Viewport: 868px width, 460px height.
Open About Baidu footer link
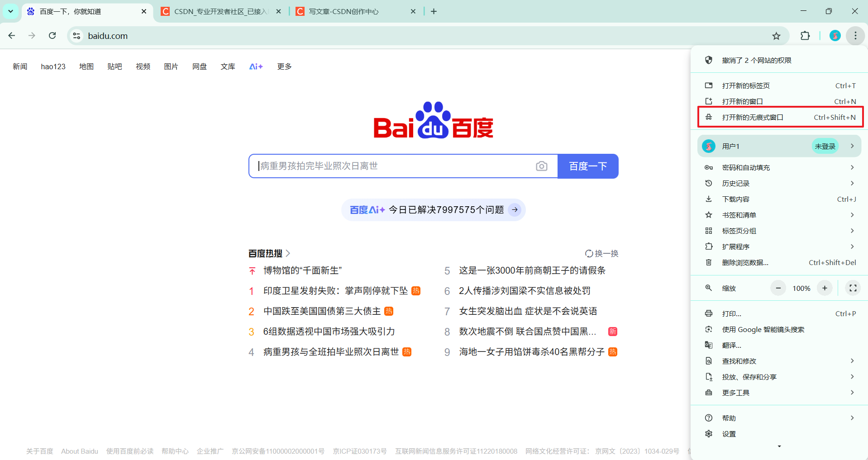pyautogui.click(x=80, y=451)
